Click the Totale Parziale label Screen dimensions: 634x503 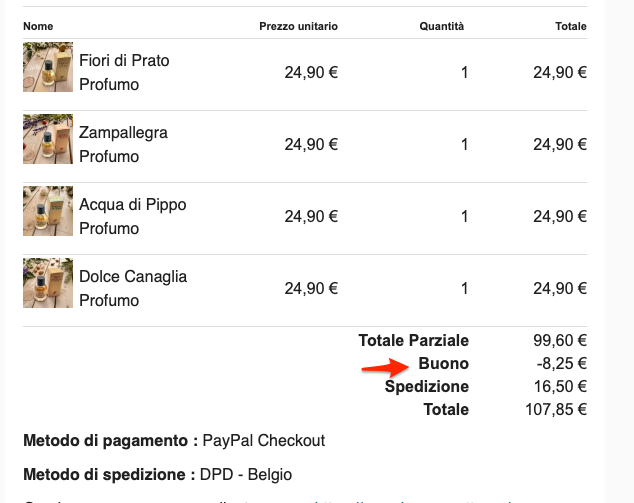click(x=413, y=341)
